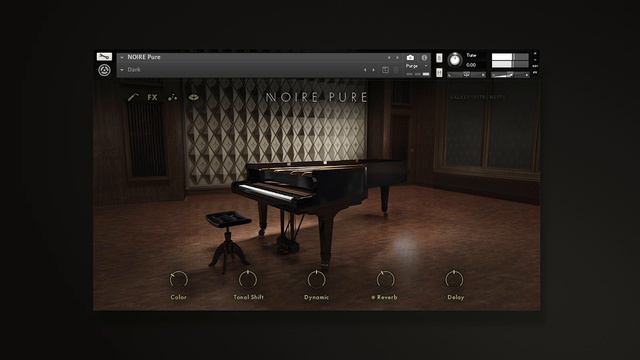Open the wrench instrument edit mode
The height and width of the screenshot is (360, 640).
click(104, 56)
